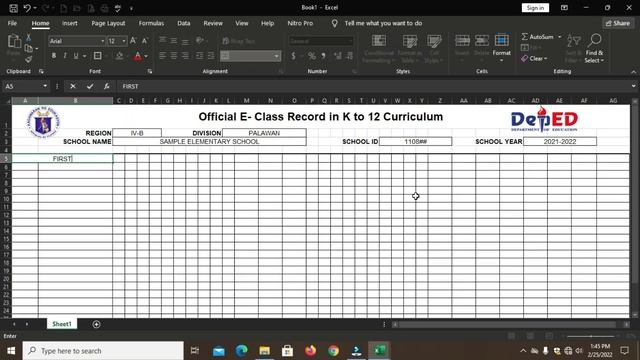Open Microsoft Edge from the taskbar
Image resolution: width=640 pixels, height=360 pixels.
241,351
